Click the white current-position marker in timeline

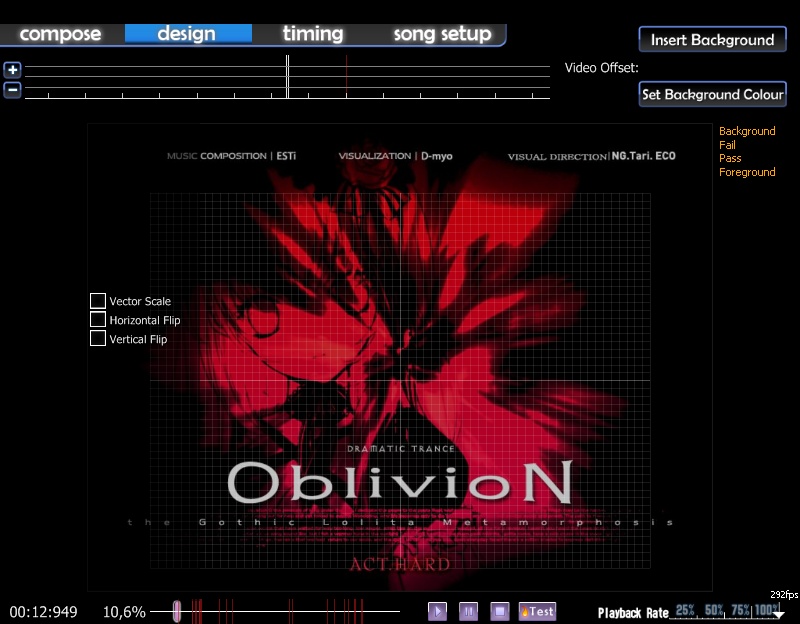pyautogui.click(x=287, y=77)
